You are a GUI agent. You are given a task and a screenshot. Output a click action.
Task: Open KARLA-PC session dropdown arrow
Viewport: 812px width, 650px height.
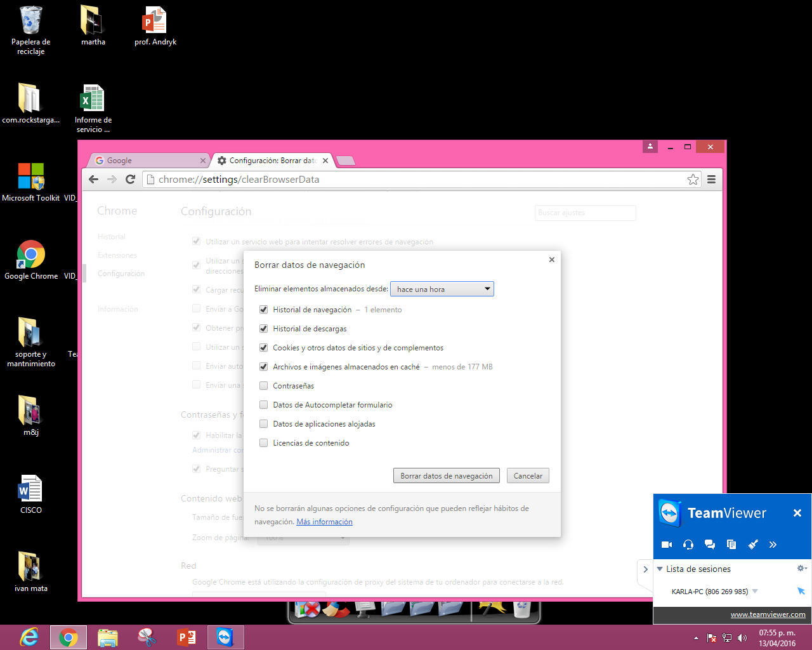(x=755, y=591)
